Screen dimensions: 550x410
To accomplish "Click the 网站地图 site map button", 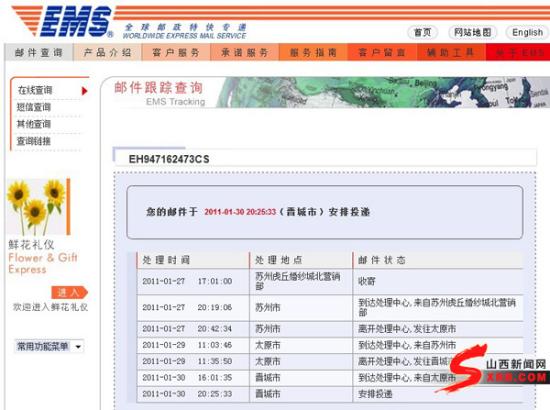I will pyautogui.click(x=472, y=33).
